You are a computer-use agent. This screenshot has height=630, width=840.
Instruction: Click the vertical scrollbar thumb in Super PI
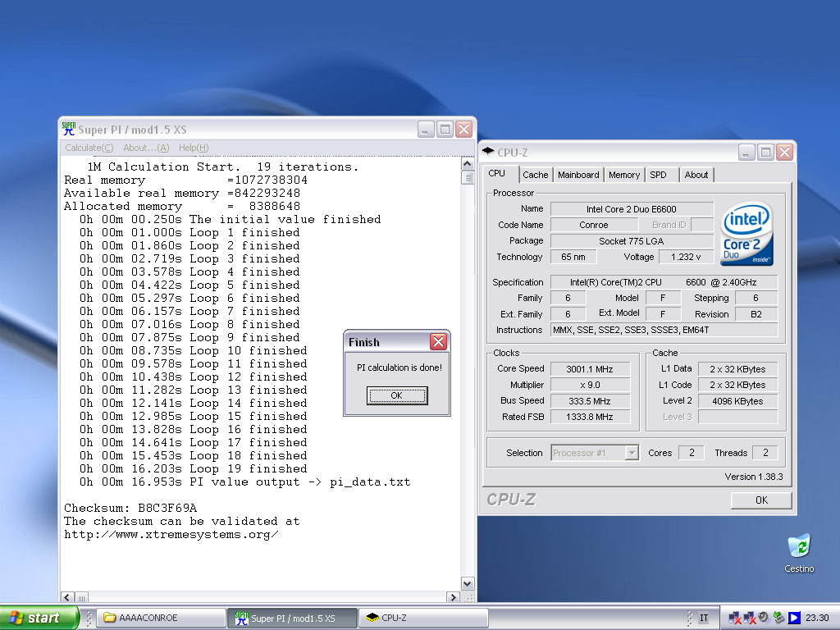point(467,177)
